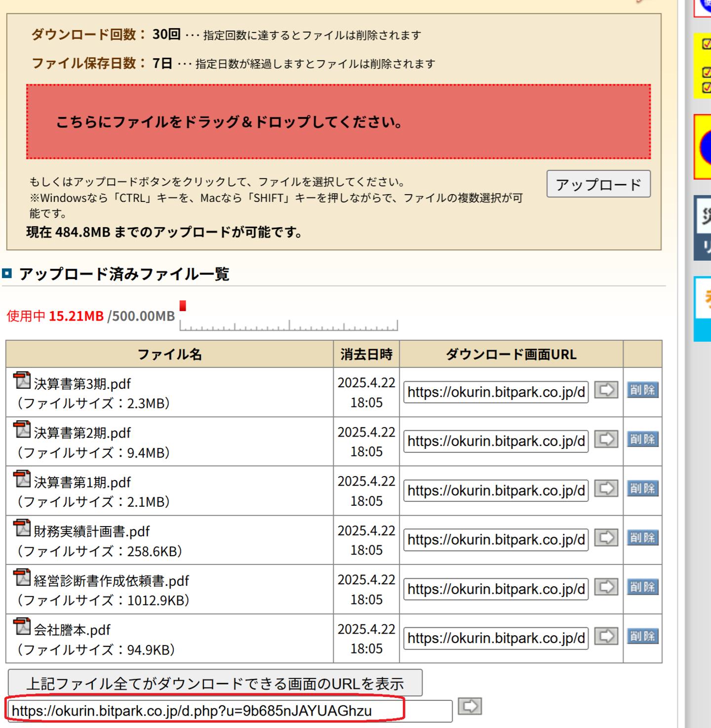Viewport: 711px width, 728px height.
Task: Click the PDF icon of 経営診断書作成依頼書.pdf
Action: click(x=22, y=577)
